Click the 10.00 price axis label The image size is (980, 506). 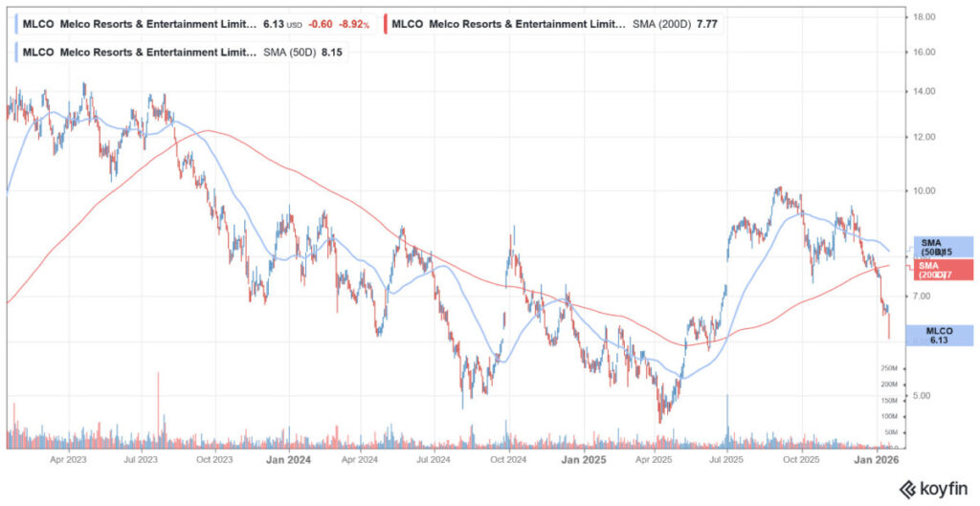tap(924, 190)
